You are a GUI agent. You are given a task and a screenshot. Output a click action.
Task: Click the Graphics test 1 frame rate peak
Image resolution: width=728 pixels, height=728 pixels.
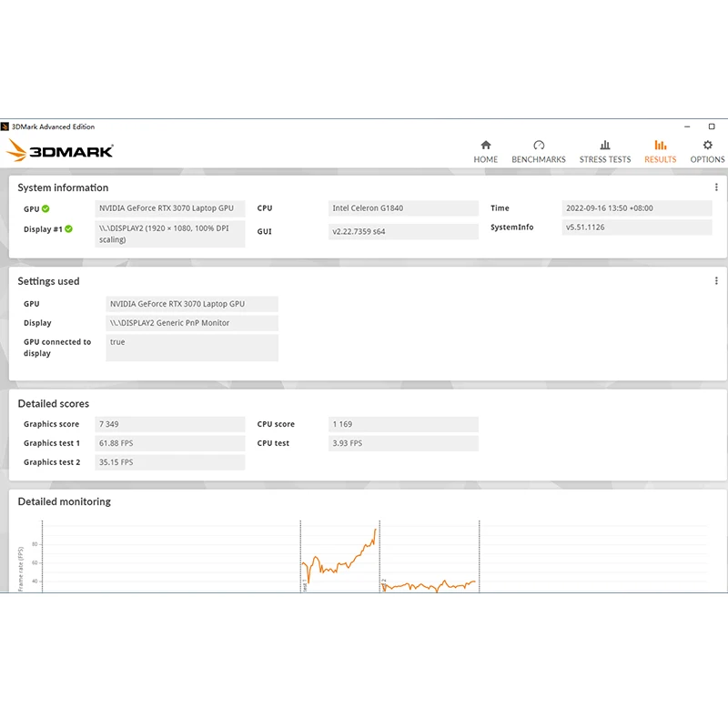pos(375,531)
